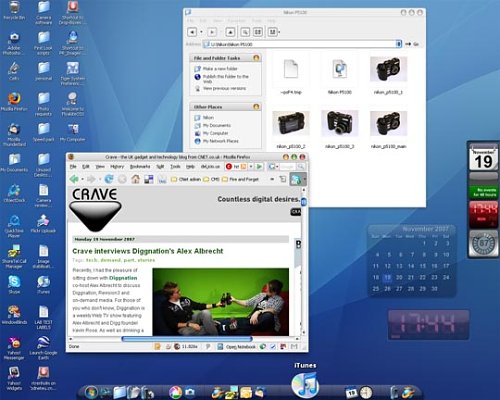500x400 pixels.
Task: Open the Help menu in Firefox
Action: (x=190, y=166)
